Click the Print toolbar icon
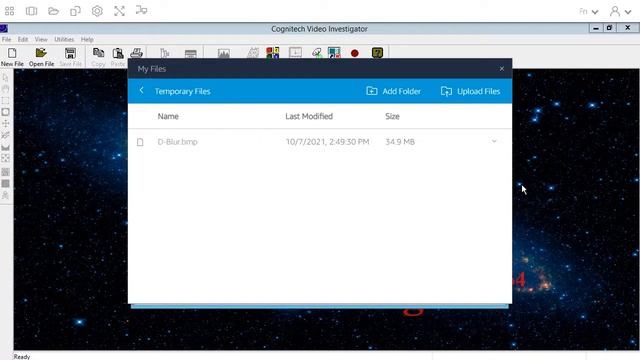The height and width of the screenshot is (360, 640). (x=136, y=53)
